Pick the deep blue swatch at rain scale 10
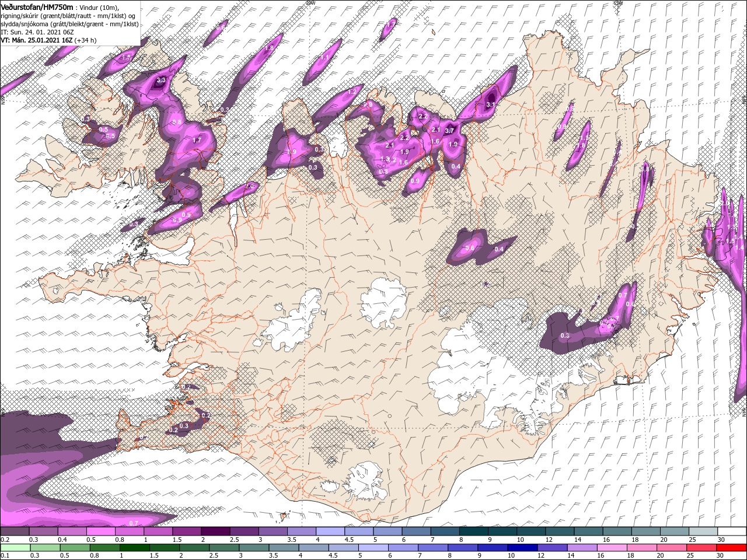This screenshot has height=560, width=747. pyautogui.click(x=521, y=548)
